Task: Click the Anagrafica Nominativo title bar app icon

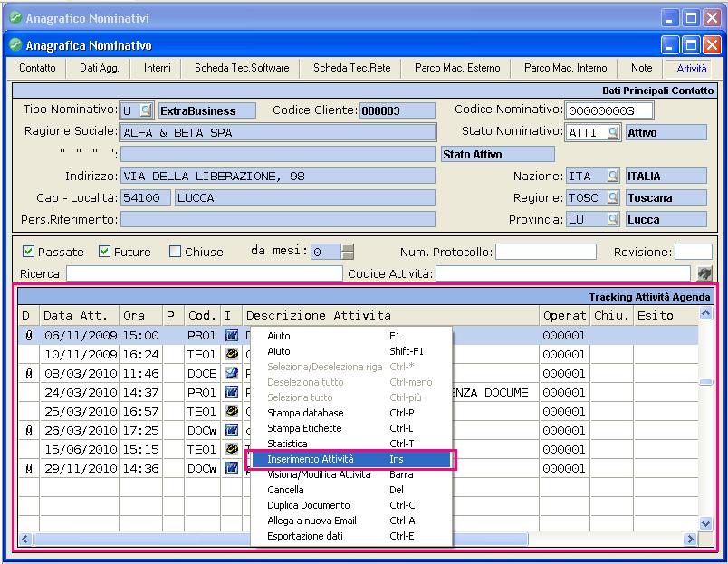Action: (x=15, y=44)
